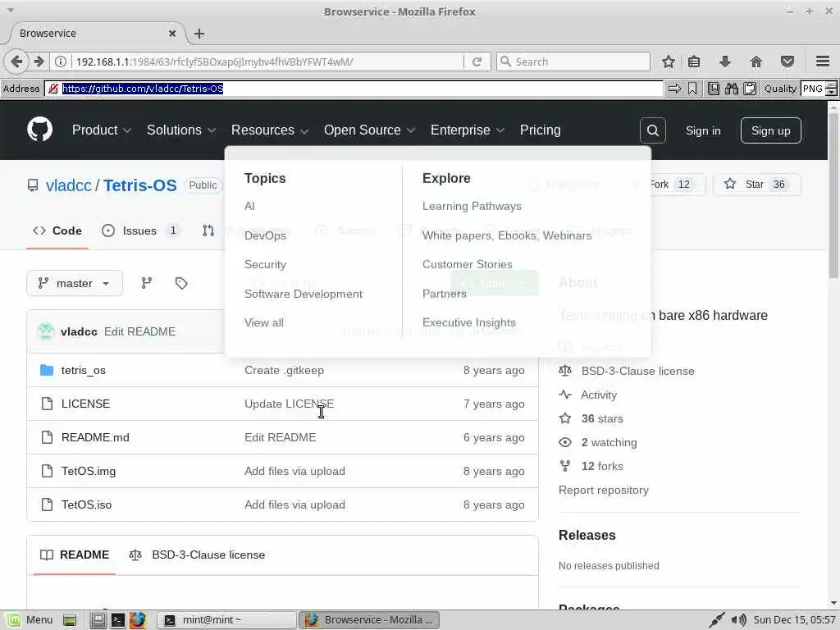
Task: Collapse the Resources menu
Action: coord(269,130)
